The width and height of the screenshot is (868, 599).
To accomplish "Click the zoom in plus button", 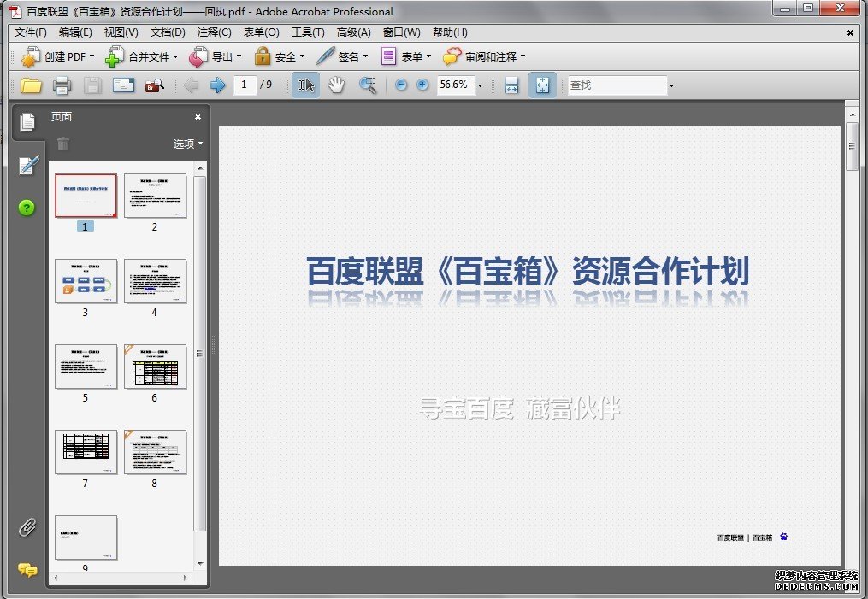I will (x=422, y=85).
